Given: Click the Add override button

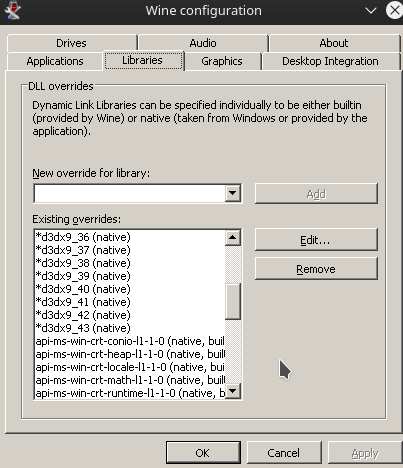Looking at the screenshot, I should tap(316, 193).
